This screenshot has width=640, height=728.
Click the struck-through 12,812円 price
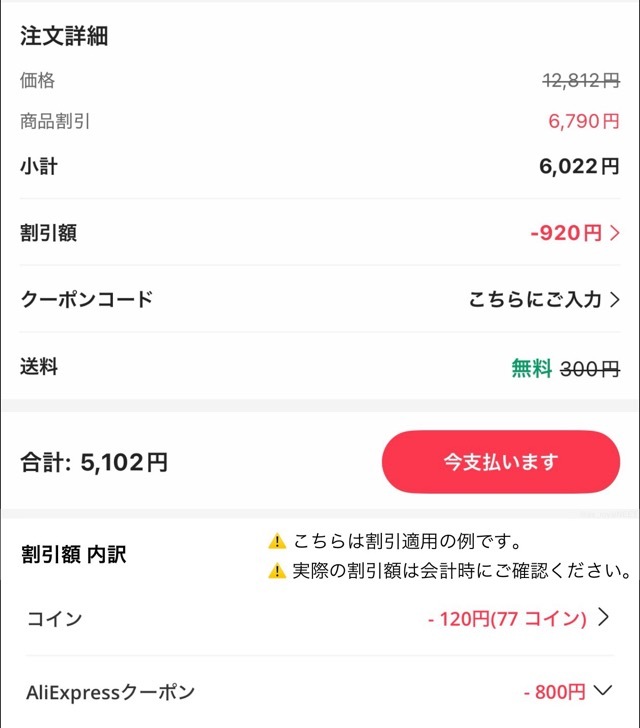pyautogui.click(x=581, y=82)
